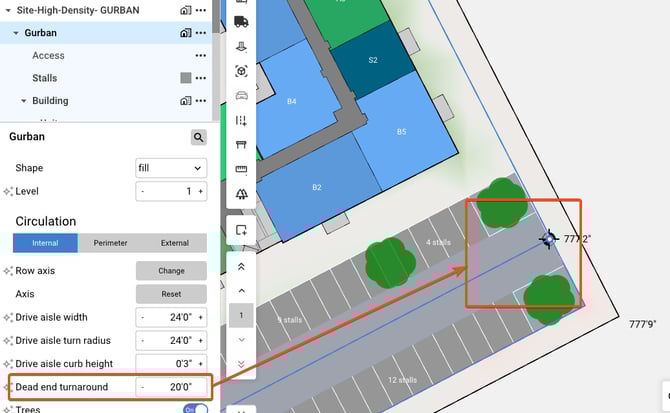Switch to the External circulation tab

(174, 243)
